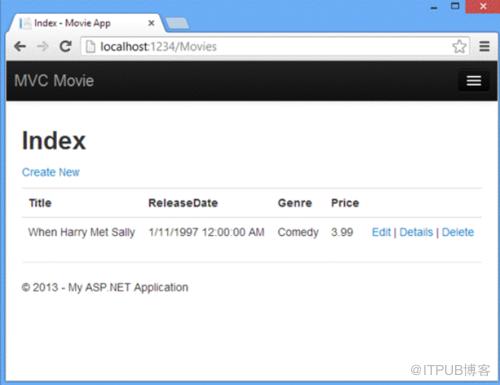This screenshot has height=385, width=500.
Task: Click the Genre column header
Action: pos(295,203)
